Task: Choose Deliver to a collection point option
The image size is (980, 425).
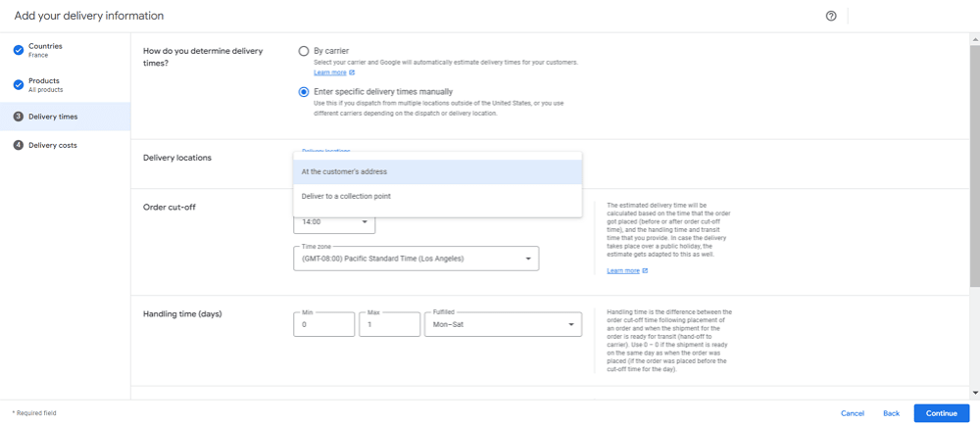Action: pyautogui.click(x=437, y=197)
